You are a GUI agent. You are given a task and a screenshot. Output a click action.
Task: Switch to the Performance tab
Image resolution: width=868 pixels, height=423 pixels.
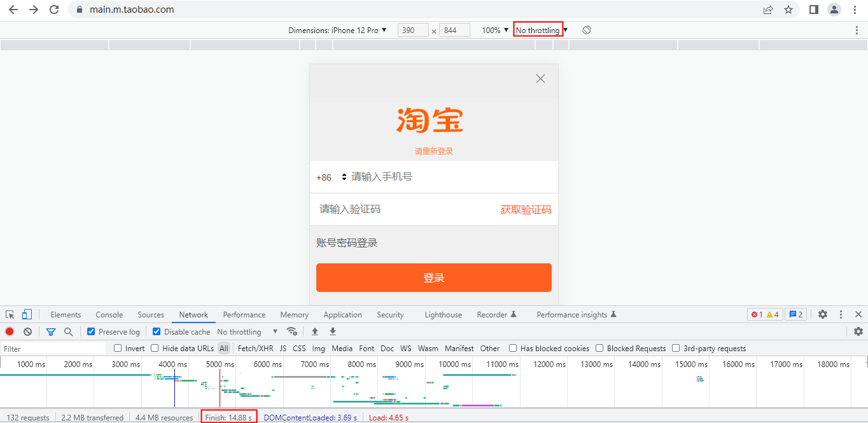pyautogui.click(x=244, y=314)
